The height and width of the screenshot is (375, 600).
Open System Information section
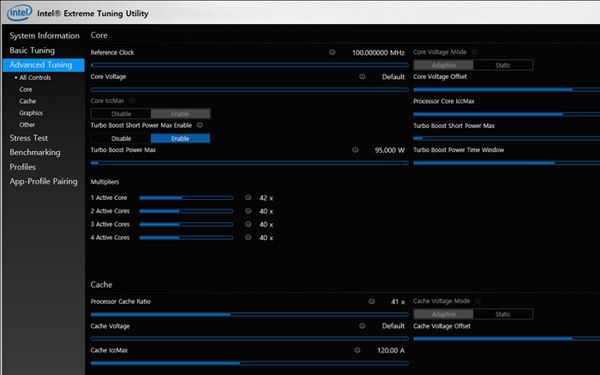coord(44,36)
